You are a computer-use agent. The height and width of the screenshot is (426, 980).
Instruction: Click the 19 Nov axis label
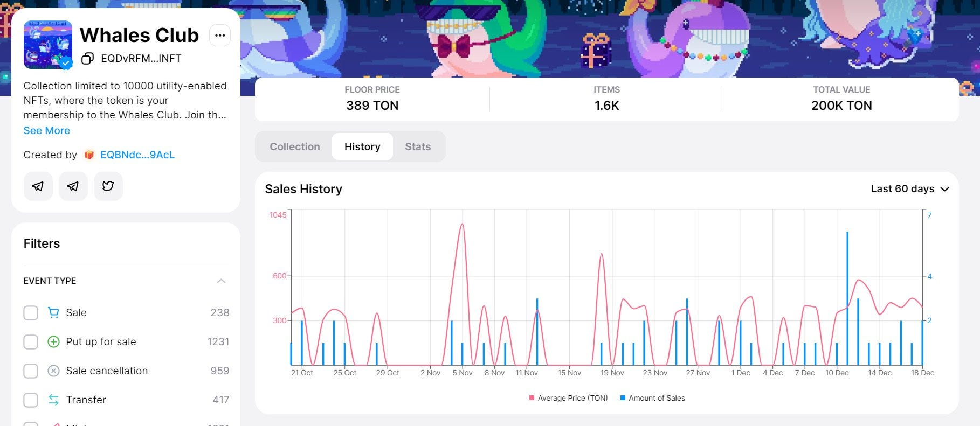pyautogui.click(x=612, y=373)
